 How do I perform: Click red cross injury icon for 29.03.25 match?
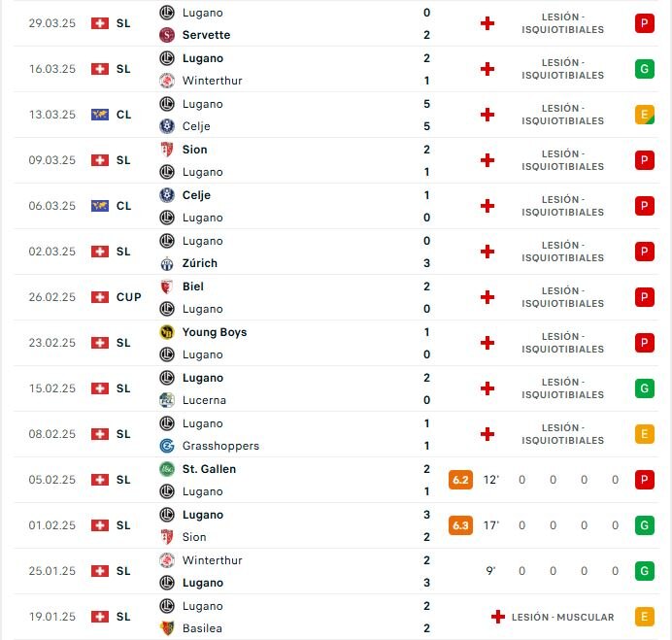coord(487,23)
